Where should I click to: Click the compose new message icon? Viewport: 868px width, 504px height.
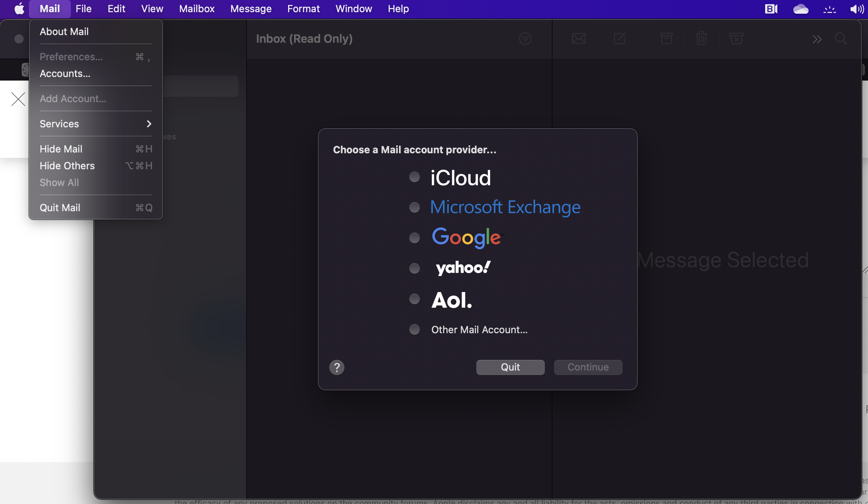pyautogui.click(x=620, y=39)
